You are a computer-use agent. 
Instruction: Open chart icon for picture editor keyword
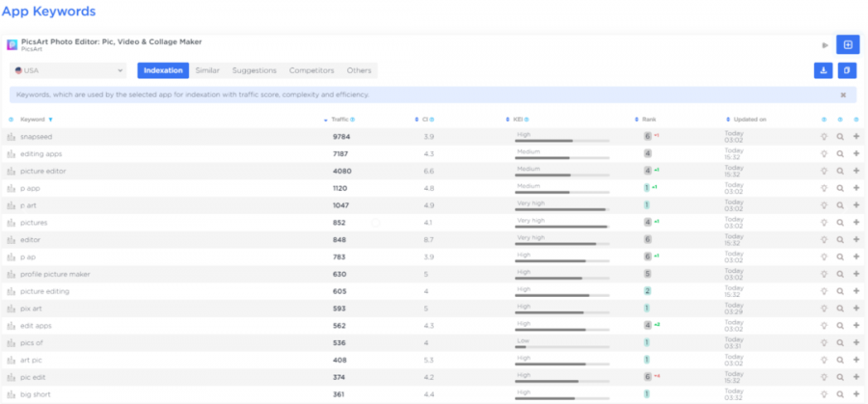[11, 171]
